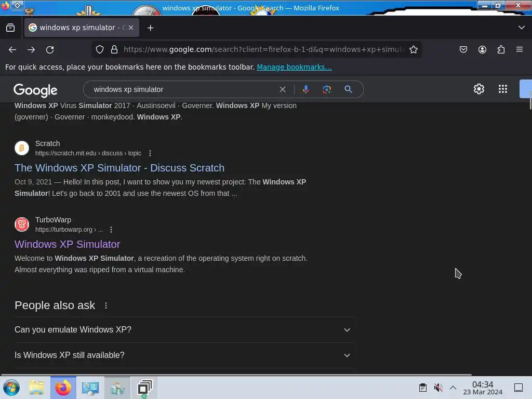Click the horizontal scrollbar at page bottom

click(236, 375)
